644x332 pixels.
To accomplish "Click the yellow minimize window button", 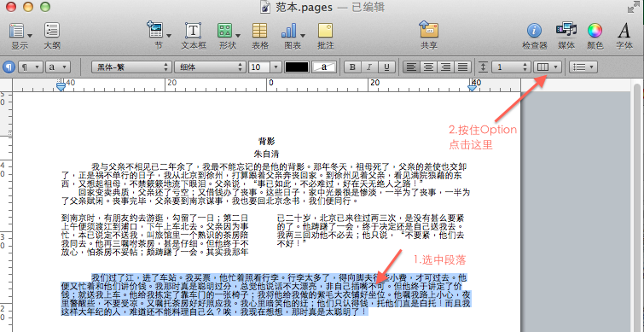I will tap(28, 7).
